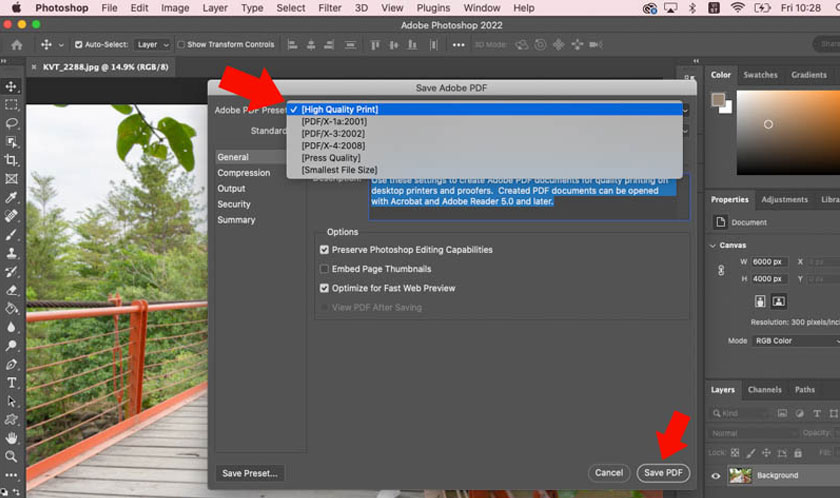Click the Home icon in options bar

point(16,45)
